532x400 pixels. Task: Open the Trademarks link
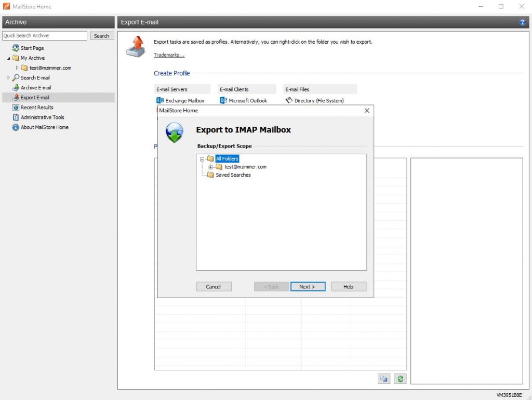pos(169,55)
